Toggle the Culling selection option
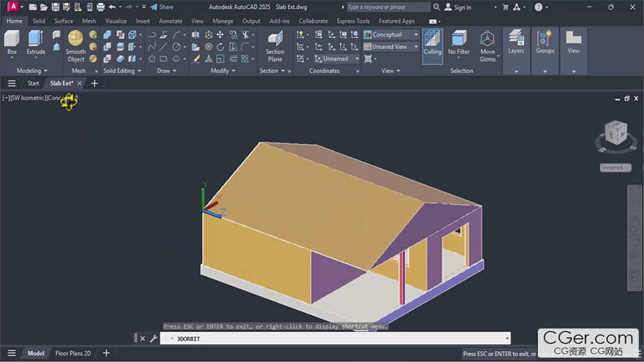Viewport: 644px width, 362px height. point(433,46)
